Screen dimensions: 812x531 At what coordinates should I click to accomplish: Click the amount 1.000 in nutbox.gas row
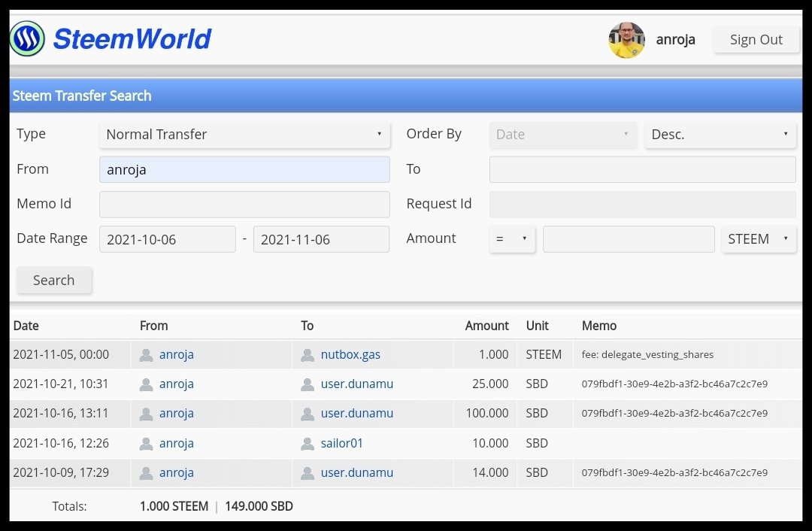[x=493, y=355]
